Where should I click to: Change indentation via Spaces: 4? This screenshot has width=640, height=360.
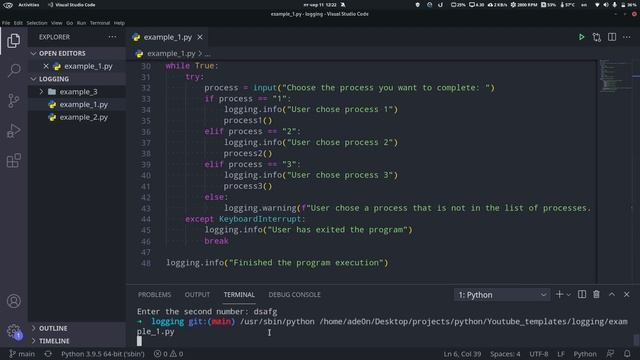505,354
